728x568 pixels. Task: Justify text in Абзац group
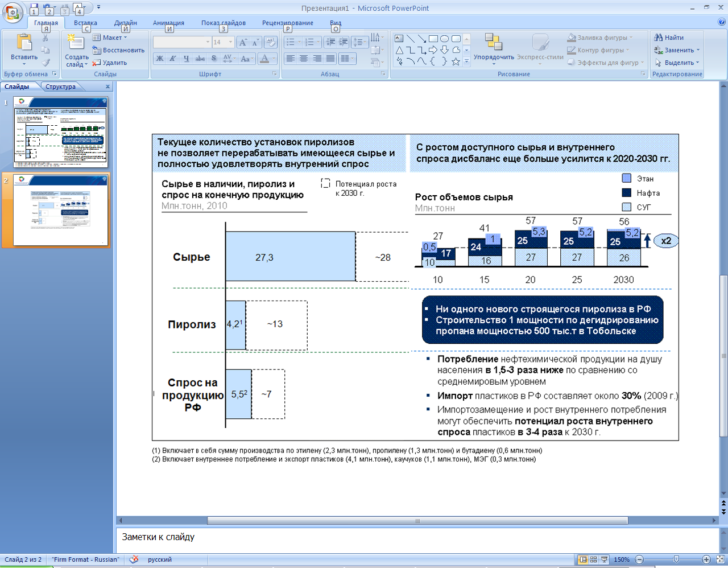tap(330, 59)
